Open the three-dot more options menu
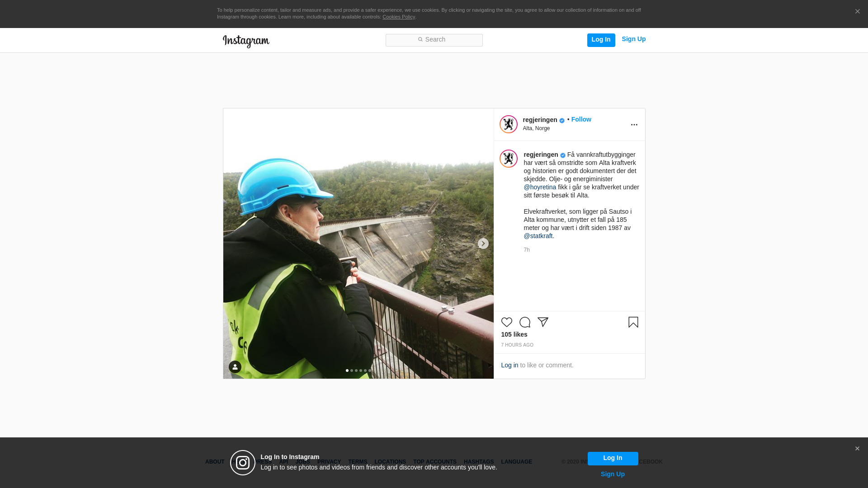 (x=634, y=125)
